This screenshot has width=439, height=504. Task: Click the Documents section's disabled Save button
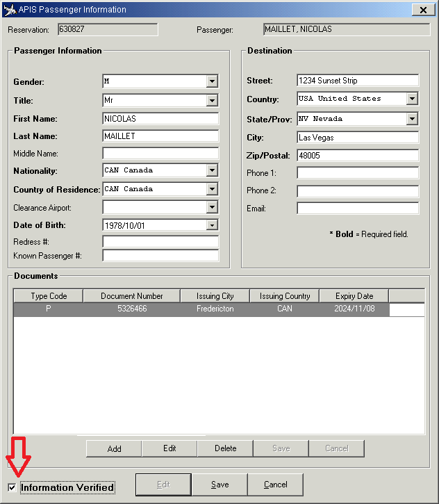click(x=281, y=448)
